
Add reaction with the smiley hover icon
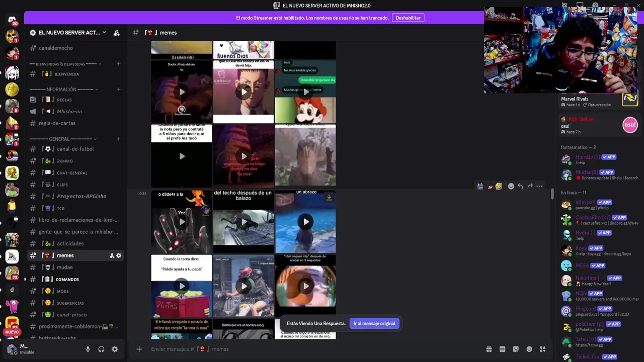click(x=511, y=186)
